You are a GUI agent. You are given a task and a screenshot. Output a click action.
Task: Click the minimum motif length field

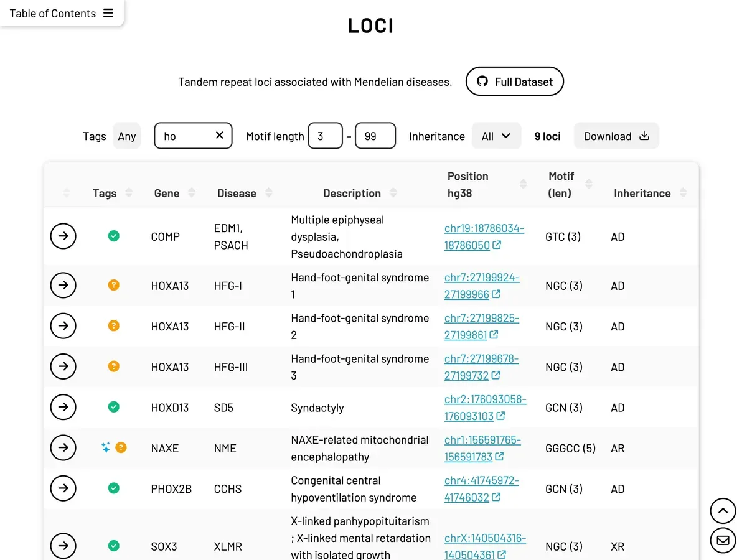[x=325, y=136]
